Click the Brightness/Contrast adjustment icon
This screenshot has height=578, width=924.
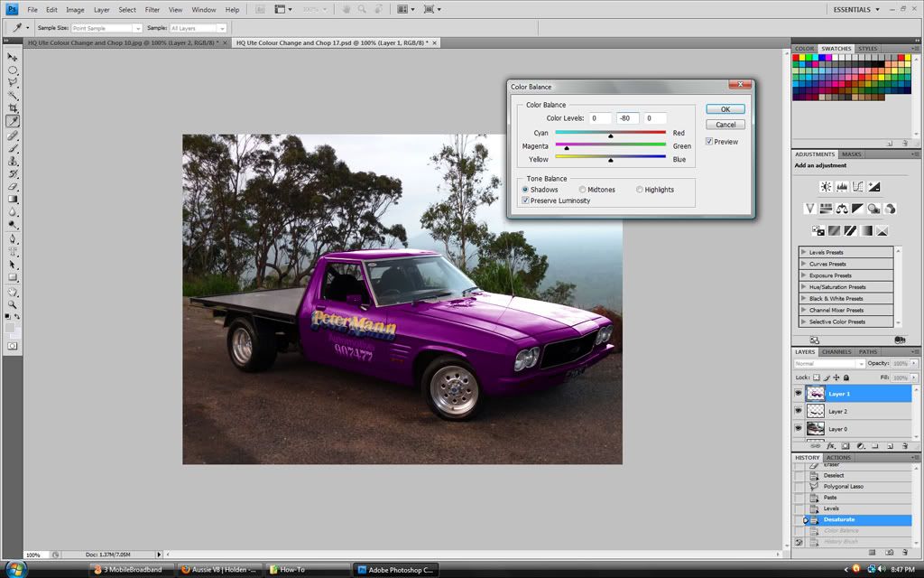point(825,187)
